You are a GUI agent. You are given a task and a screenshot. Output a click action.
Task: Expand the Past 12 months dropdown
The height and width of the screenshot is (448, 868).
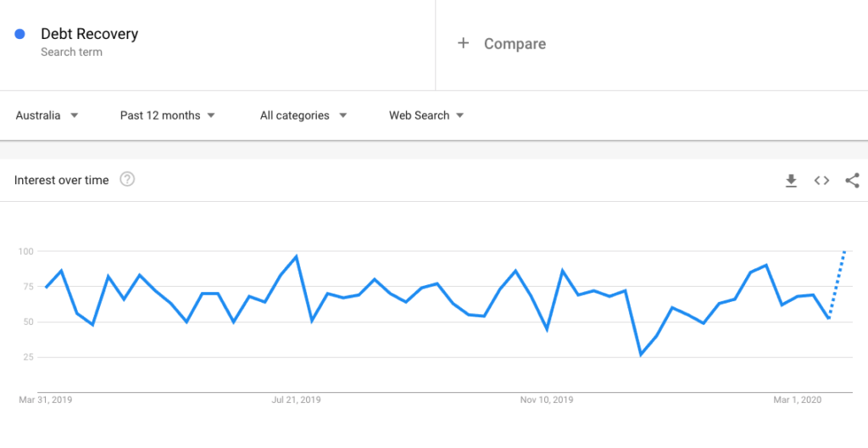click(x=167, y=115)
